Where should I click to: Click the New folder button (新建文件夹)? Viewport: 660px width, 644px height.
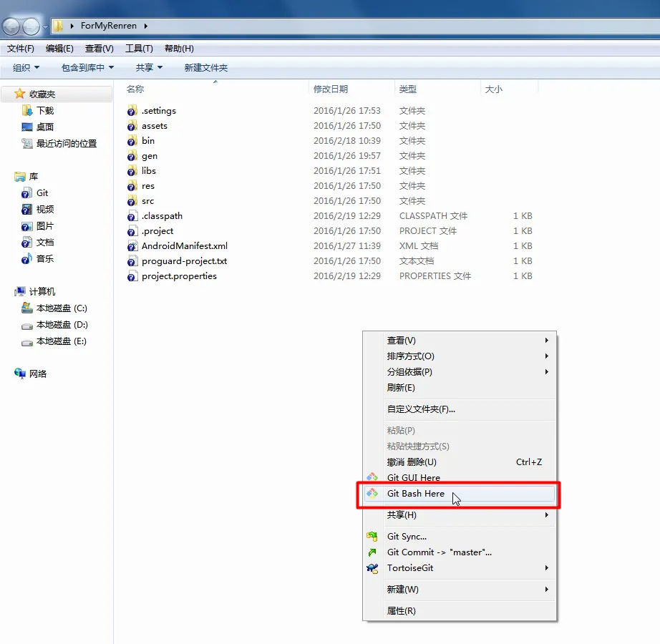pyautogui.click(x=206, y=68)
